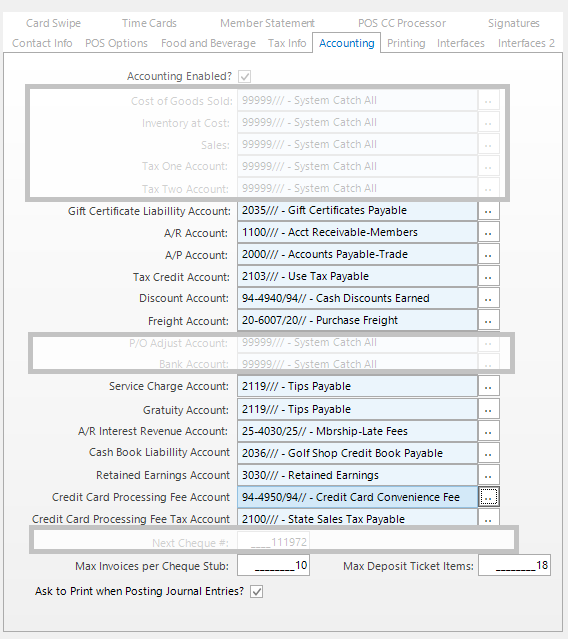Open lookup for Discount Account
The width and height of the screenshot is (568, 639).
coord(489,299)
